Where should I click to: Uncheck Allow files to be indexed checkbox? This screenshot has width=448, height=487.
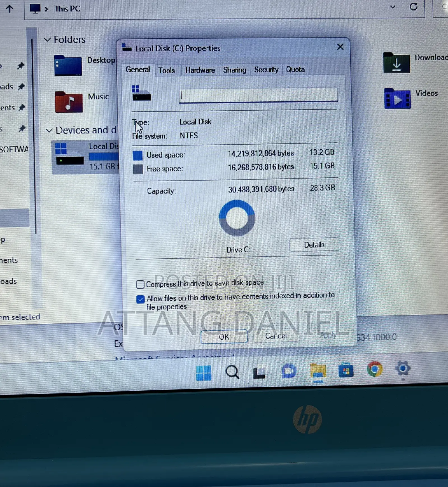click(x=140, y=299)
